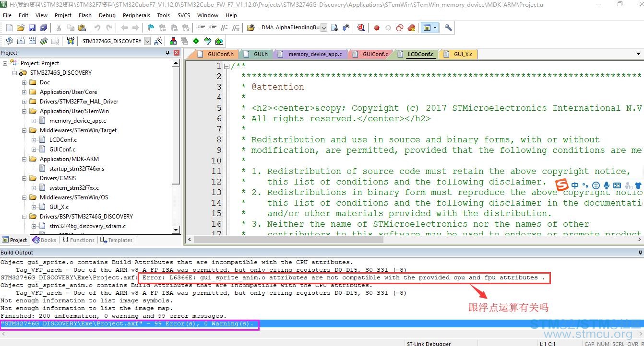
Task: Click the Open file icon
Action: pyautogui.click(x=21, y=28)
